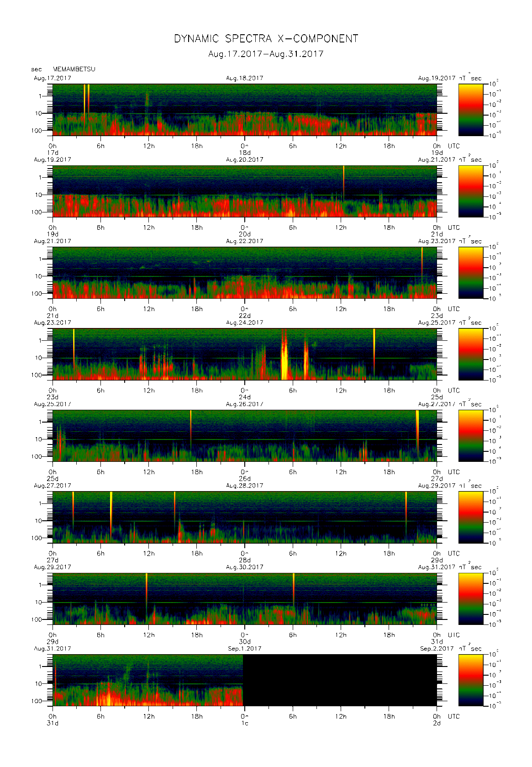Click the "24d" day axis label
532x767 pixels.
point(245,397)
